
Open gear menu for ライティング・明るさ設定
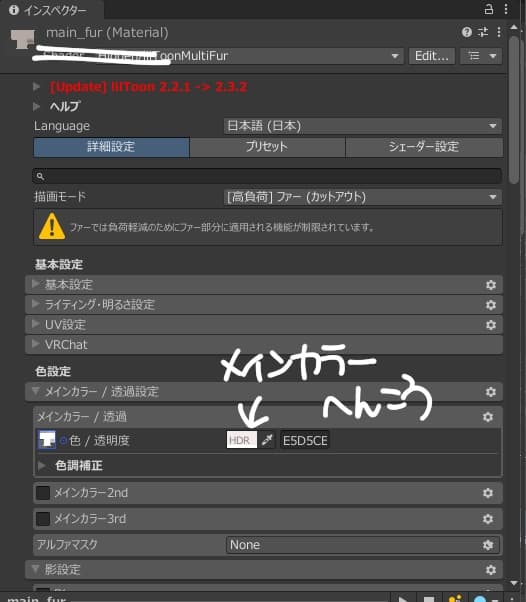491,305
